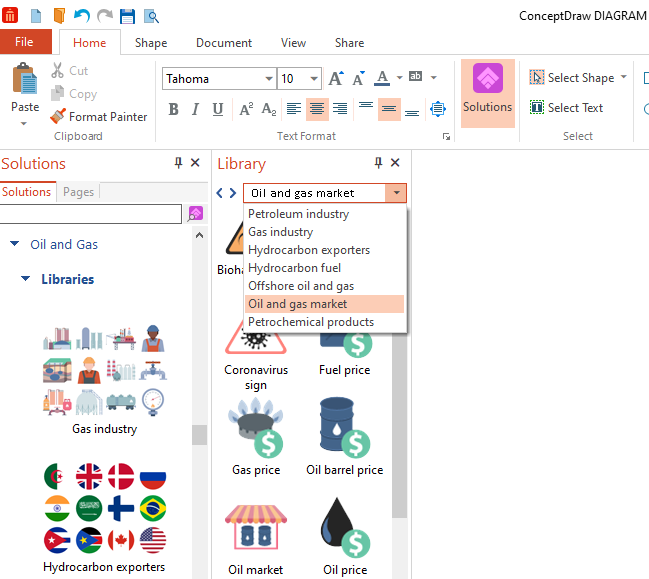Open the Pages tab in Solutions panel
The height and width of the screenshot is (579, 649).
78,192
